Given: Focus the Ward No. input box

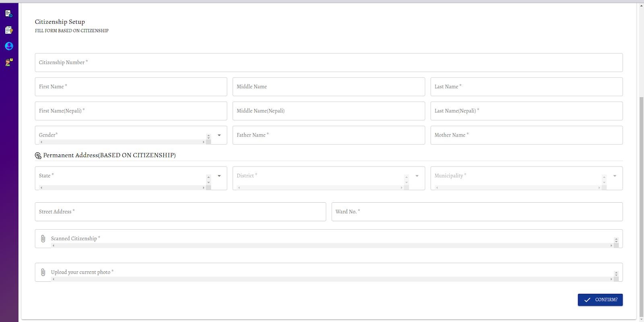Looking at the screenshot, I should [x=477, y=212].
